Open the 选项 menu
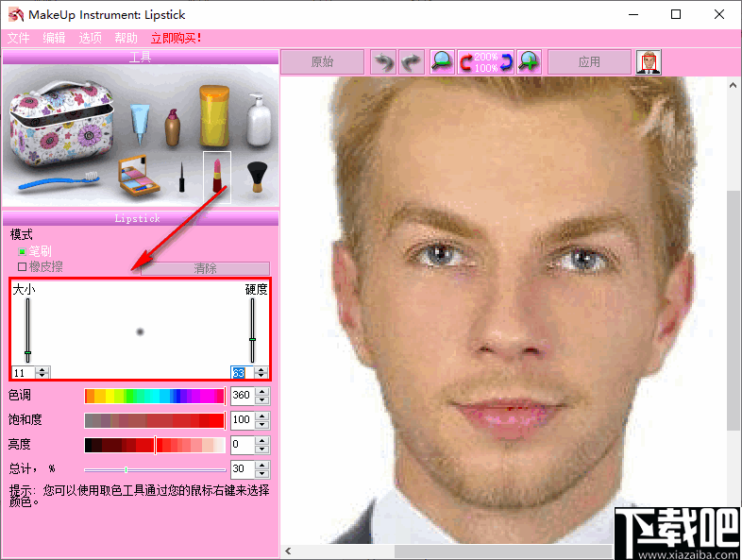This screenshot has width=742, height=560. coord(90,38)
